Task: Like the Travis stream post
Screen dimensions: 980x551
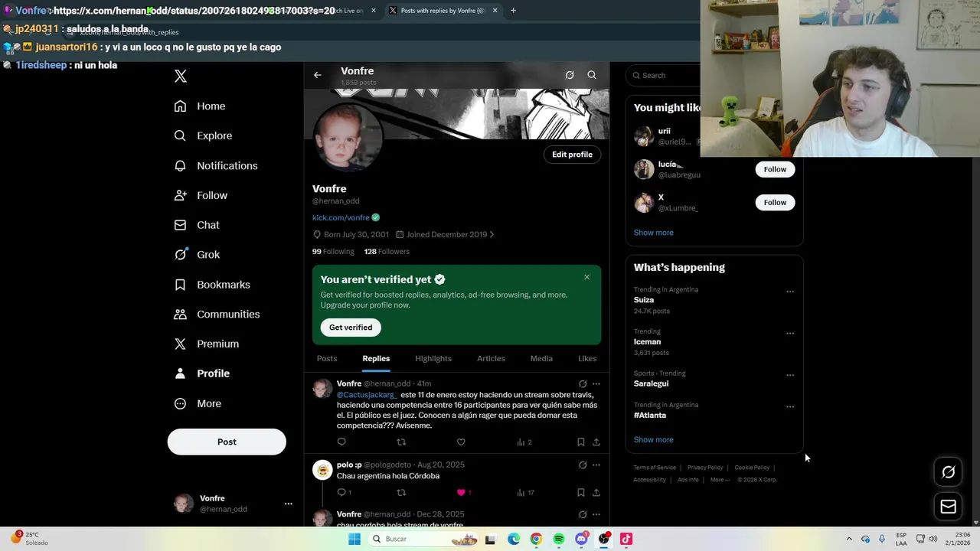Action: coord(461,442)
